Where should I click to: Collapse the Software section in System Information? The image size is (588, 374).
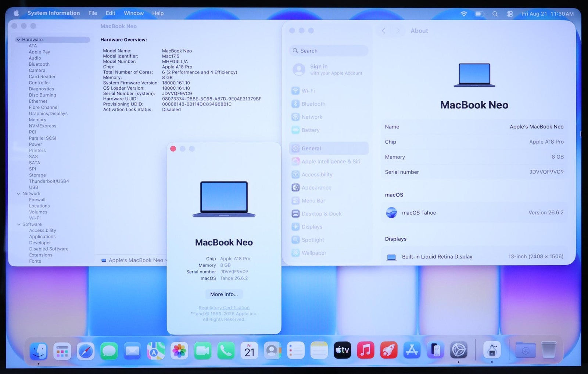click(19, 224)
